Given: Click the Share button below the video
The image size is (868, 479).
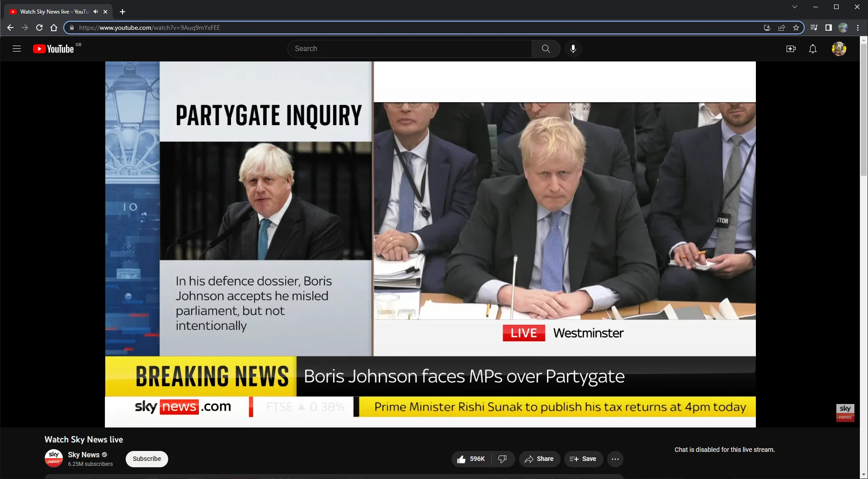Looking at the screenshot, I should tap(539, 459).
